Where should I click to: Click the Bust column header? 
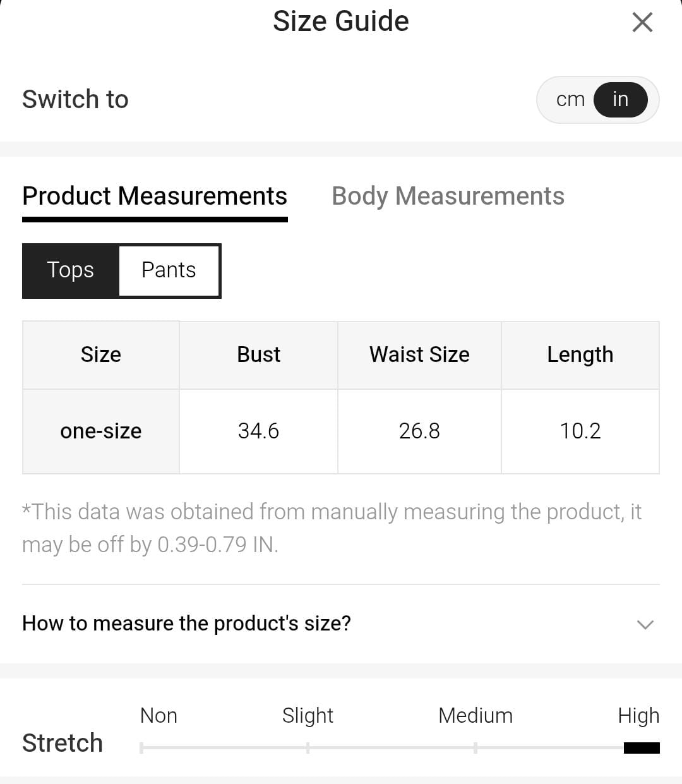pyautogui.click(x=258, y=355)
